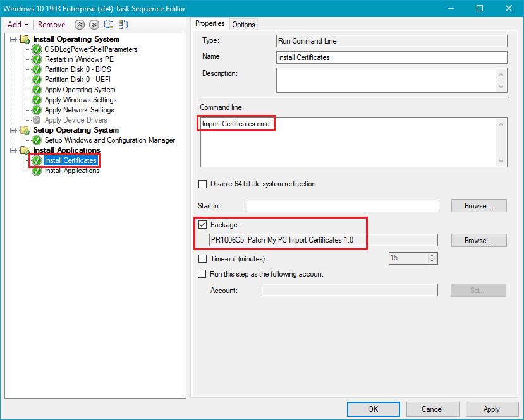Click the Cancel button
Image resolution: width=524 pixels, height=420 pixels.
pos(432,409)
